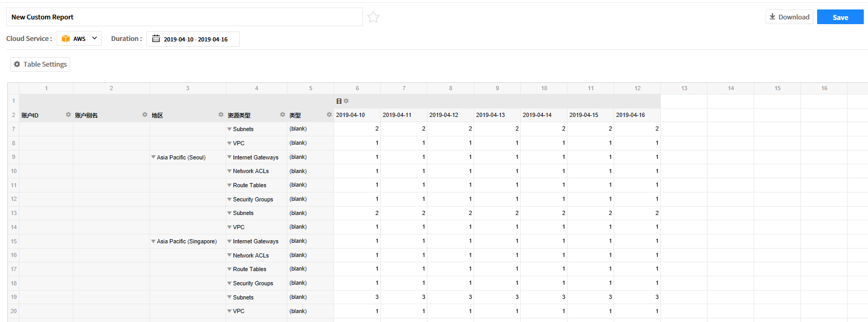Open settings gear for 账户ID column
Screen dimensions: 868x322
(68, 115)
